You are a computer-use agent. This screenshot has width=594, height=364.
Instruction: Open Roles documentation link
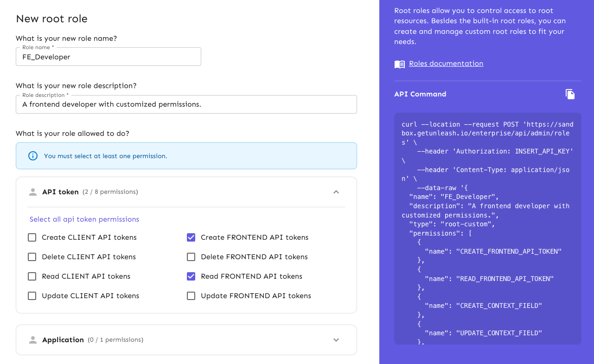click(x=446, y=64)
